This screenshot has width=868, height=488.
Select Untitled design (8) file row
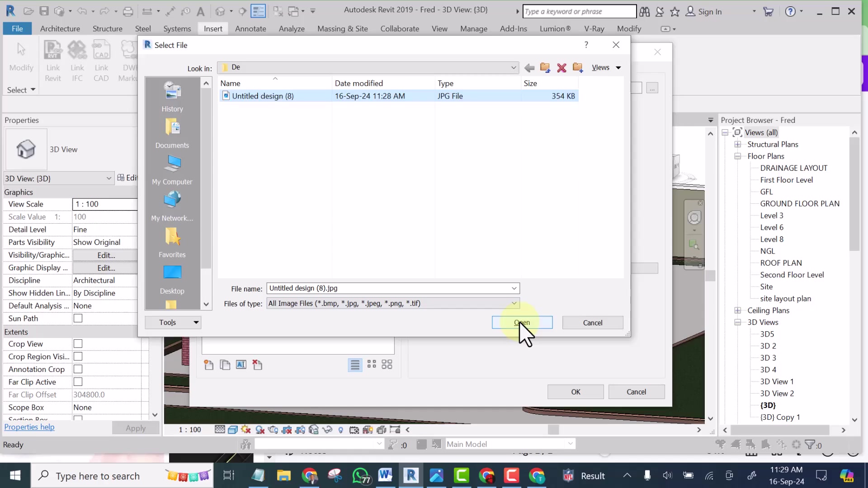[399, 96]
